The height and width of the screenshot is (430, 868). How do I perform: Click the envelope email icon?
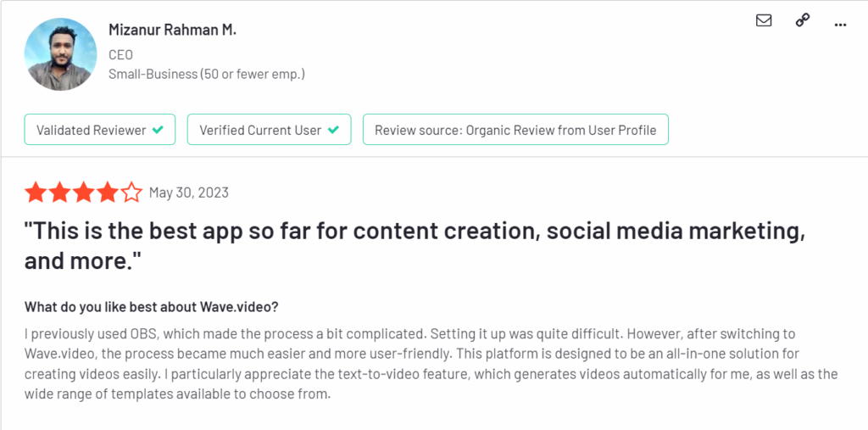[x=764, y=20]
